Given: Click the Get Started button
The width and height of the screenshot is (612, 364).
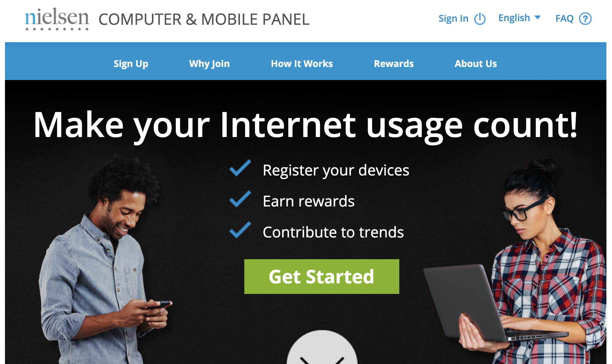Looking at the screenshot, I should [321, 276].
